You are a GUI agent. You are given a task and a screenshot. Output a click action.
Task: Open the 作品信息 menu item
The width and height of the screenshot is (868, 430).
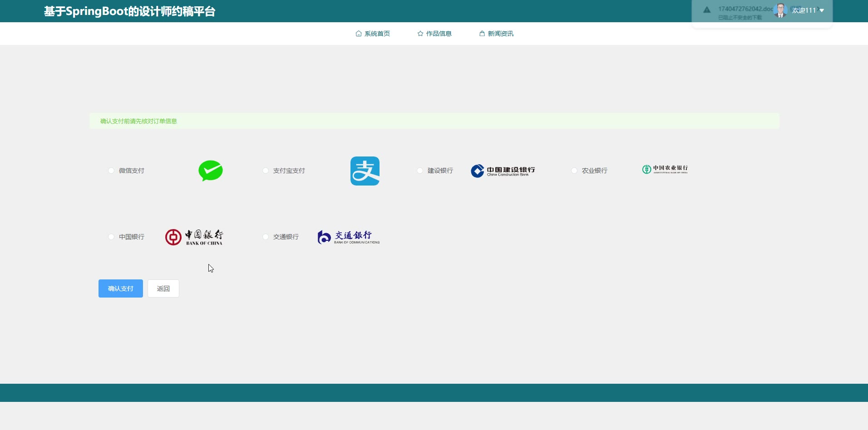(x=434, y=34)
